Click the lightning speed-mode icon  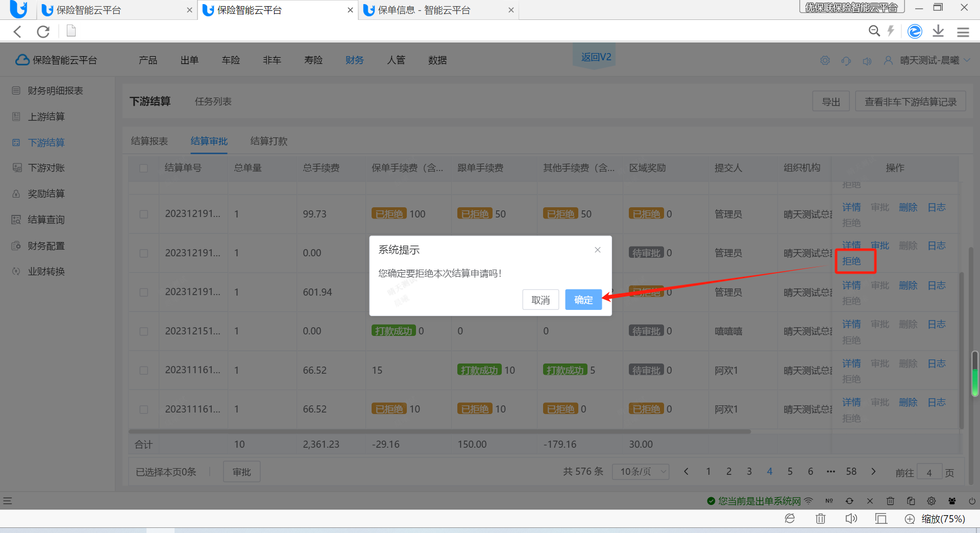[891, 31]
